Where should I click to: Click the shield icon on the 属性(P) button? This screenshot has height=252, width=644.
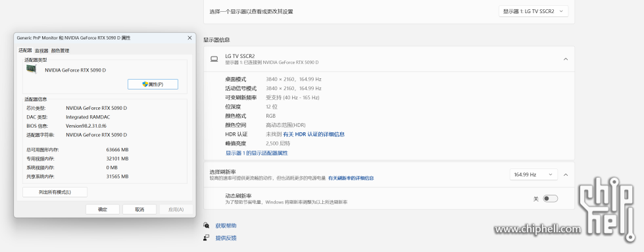145,84
